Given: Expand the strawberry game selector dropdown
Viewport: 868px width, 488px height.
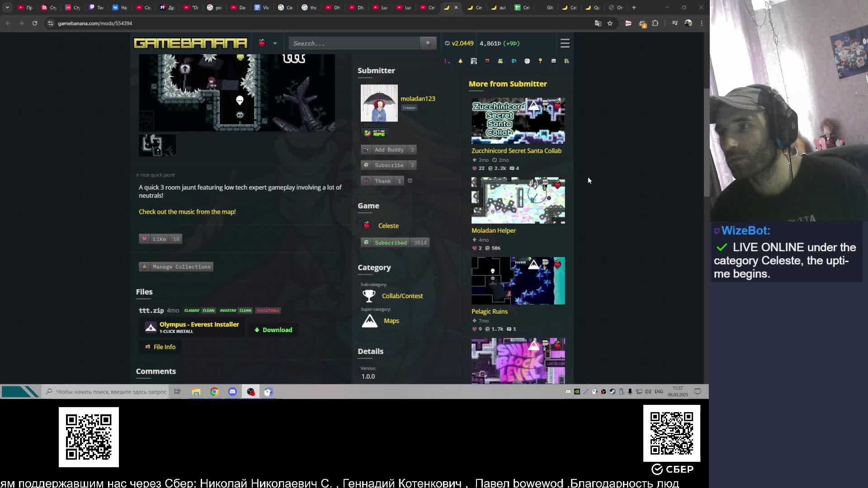Looking at the screenshot, I should (x=274, y=43).
